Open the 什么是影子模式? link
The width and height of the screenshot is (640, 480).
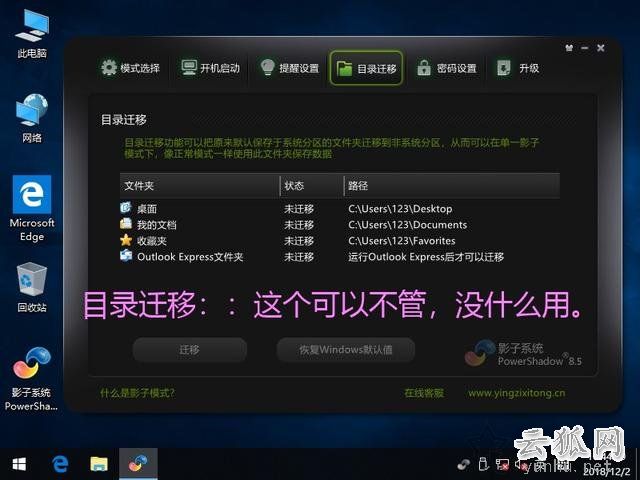[138, 393]
